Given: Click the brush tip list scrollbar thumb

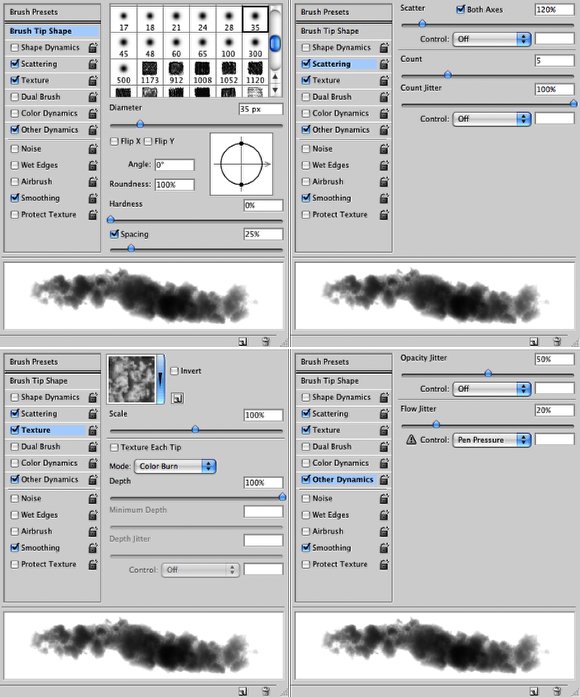Looking at the screenshot, I should click(x=275, y=44).
